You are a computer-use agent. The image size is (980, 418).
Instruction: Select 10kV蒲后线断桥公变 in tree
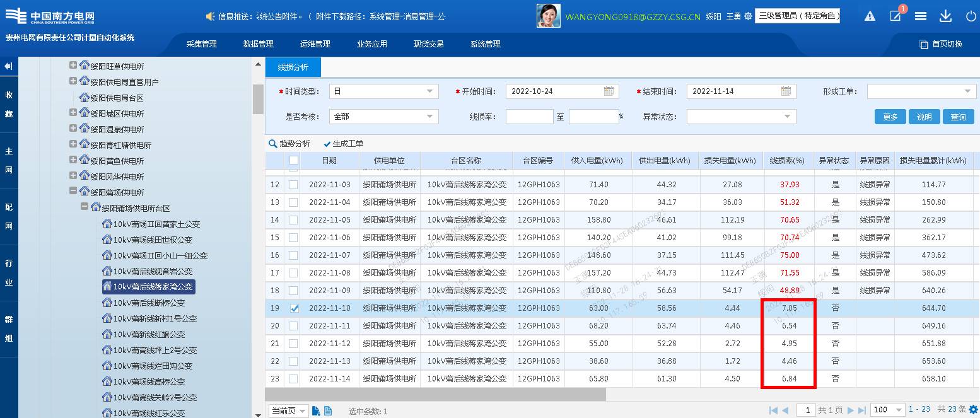(149, 303)
